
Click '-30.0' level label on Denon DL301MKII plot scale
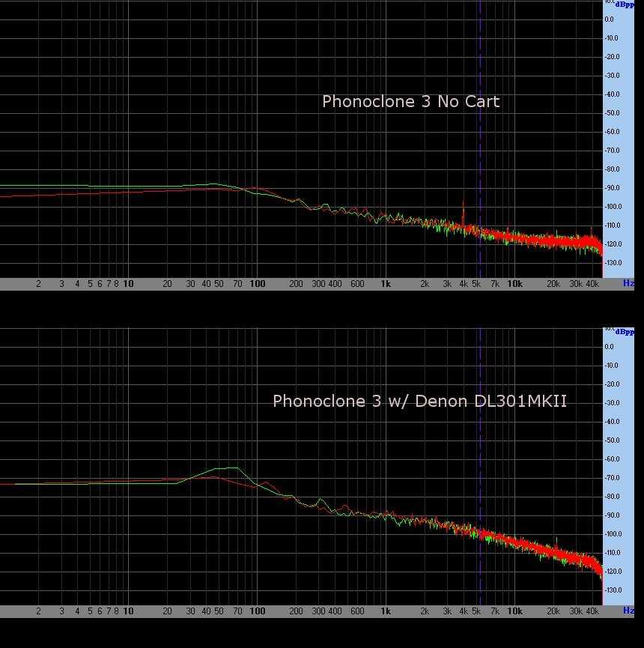point(613,403)
